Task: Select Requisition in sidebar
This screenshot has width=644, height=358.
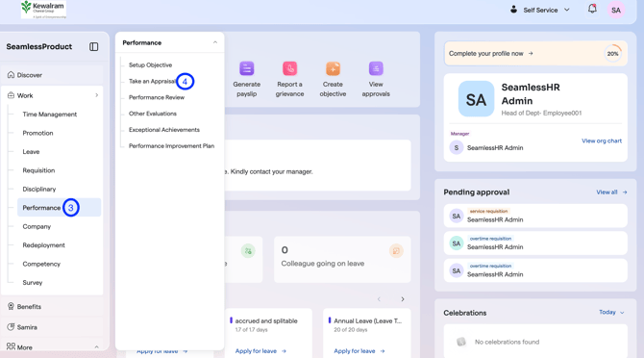Action: point(38,170)
